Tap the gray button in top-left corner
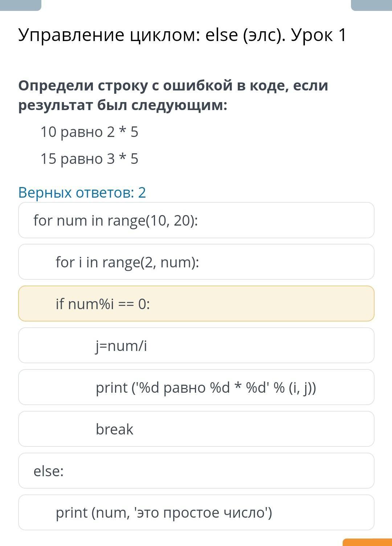The width and height of the screenshot is (392, 546). click(x=20, y=4)
